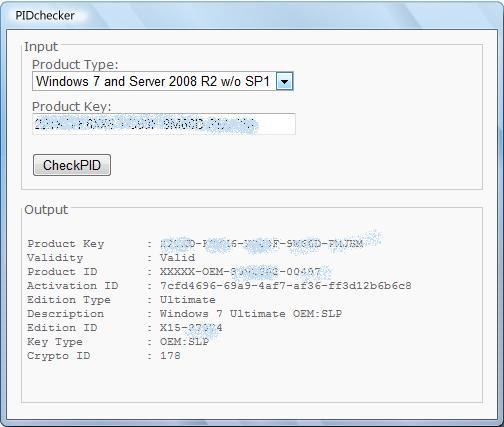Click the 'Edition ID' row label
The width and height of the screenshot is (504, 427).
[x=62, y=328]
